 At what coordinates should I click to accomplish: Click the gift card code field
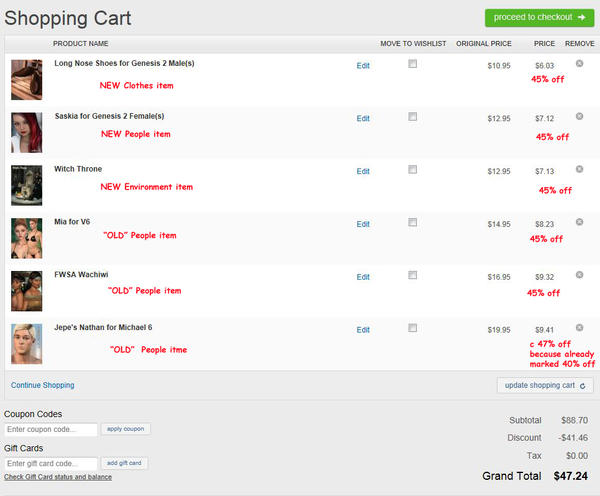[51, 464]
